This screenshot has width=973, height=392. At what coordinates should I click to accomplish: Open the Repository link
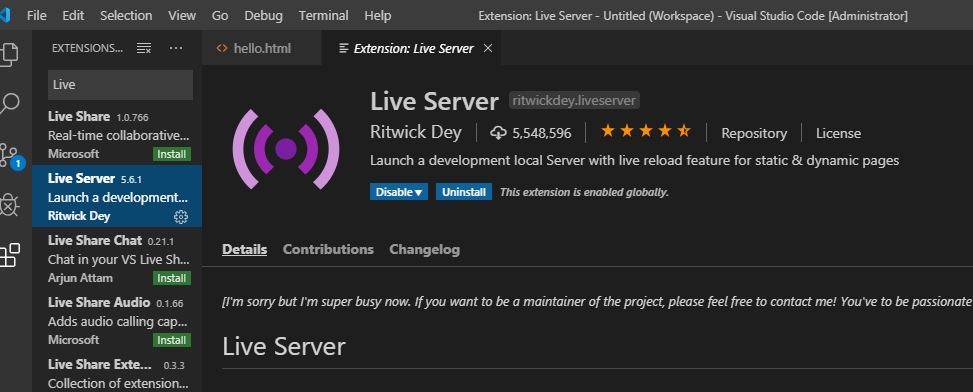[754, 133]
